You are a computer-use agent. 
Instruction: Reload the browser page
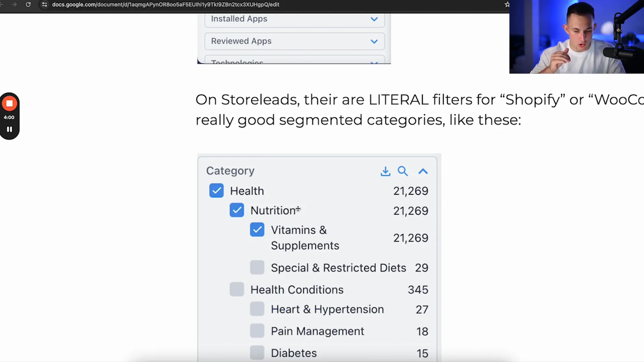click(x=28, y=4)
